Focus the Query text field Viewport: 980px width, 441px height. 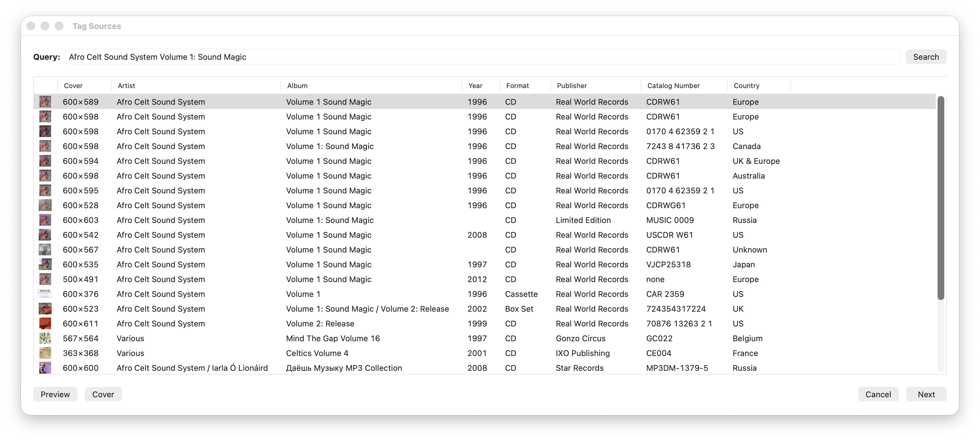(482, 57)
